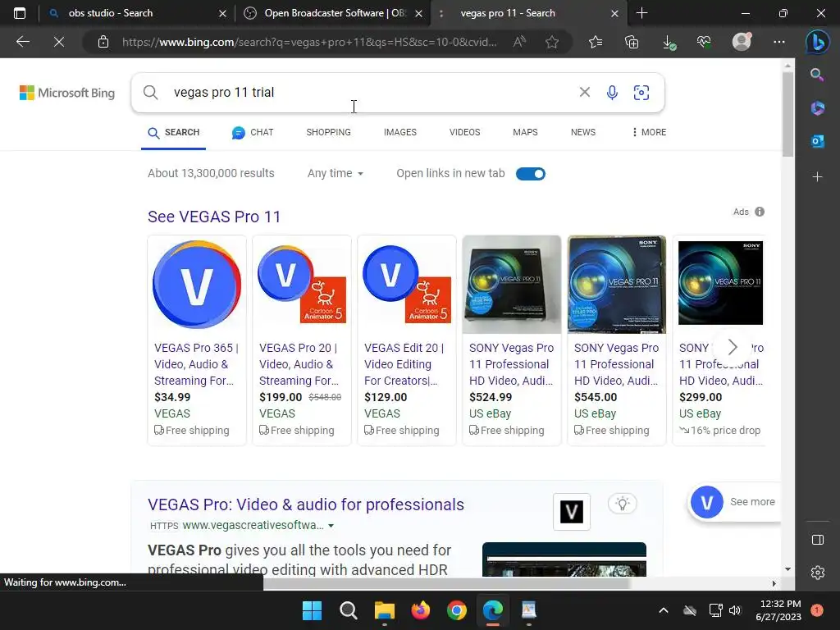The width and height of the screenshot is (840, 630).
Task: Open the profile avatar icon
Action: [742, 42]
